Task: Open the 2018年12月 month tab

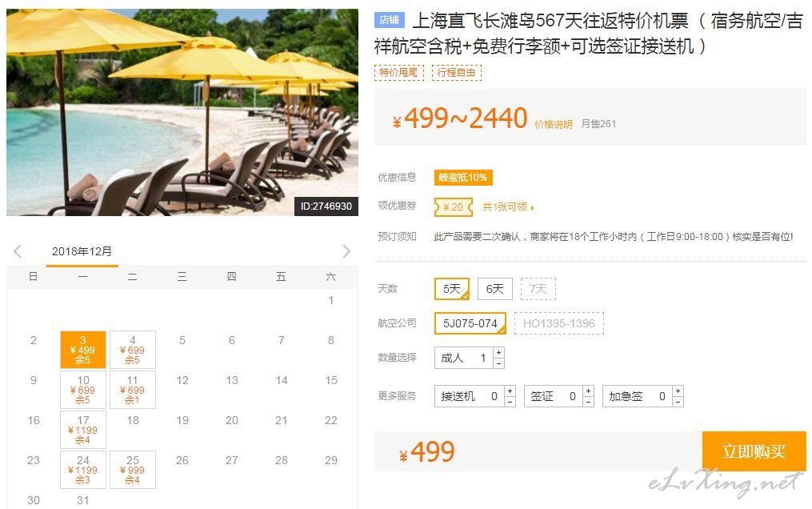Action: 82,251
